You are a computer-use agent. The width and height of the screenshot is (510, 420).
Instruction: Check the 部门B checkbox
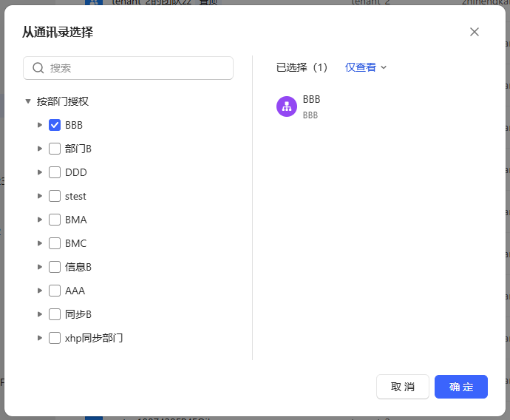[55, 149]
